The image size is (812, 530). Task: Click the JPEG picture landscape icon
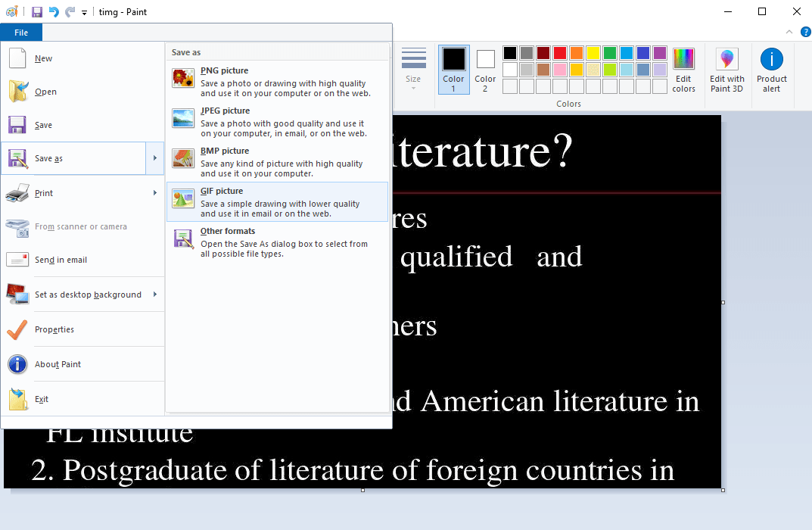[x=183, y=118]
